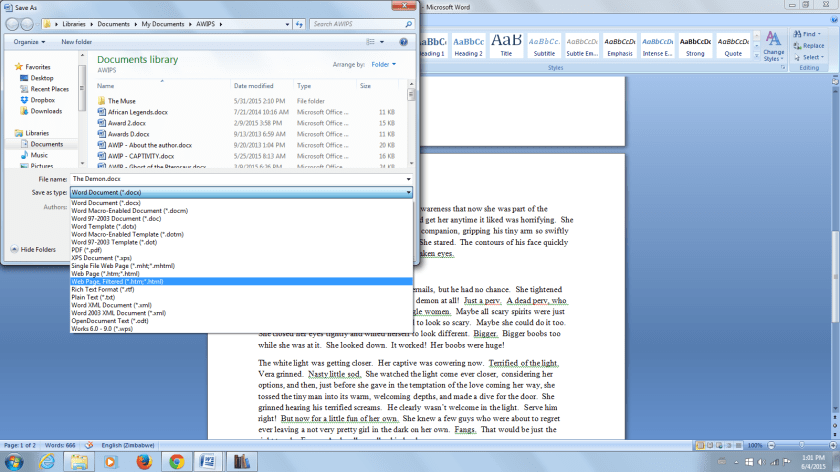Apply the Title style from Styles gallery
The height and width of the screenshot is (472, 840).
(506, 44)
